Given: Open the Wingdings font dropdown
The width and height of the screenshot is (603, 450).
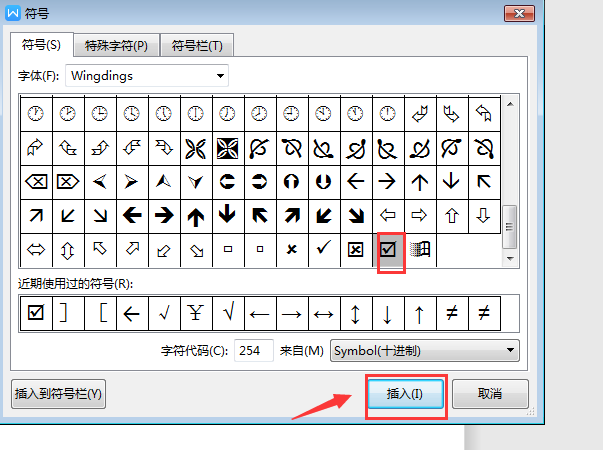Looking at the screenshot, I should [147, 76].
